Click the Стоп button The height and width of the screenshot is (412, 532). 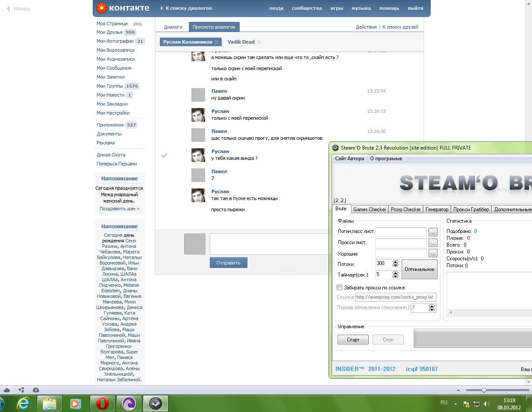pyautogui.click(x=388, y=340)
